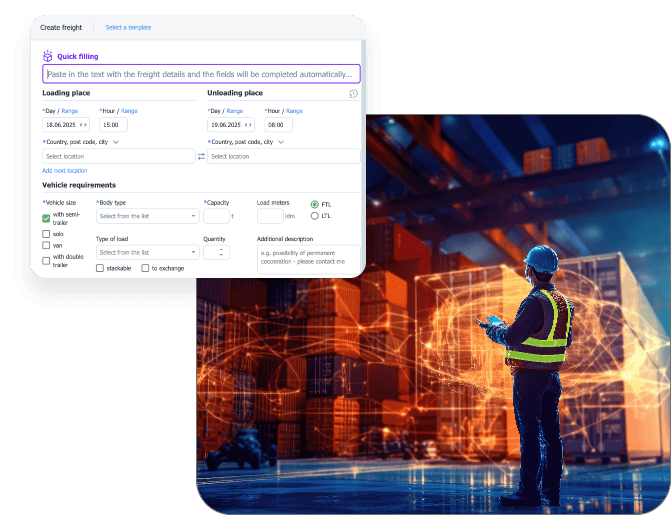Expand loading Country, post code, city chevron
Screen dimensions: 671x515
click(116, 142)
